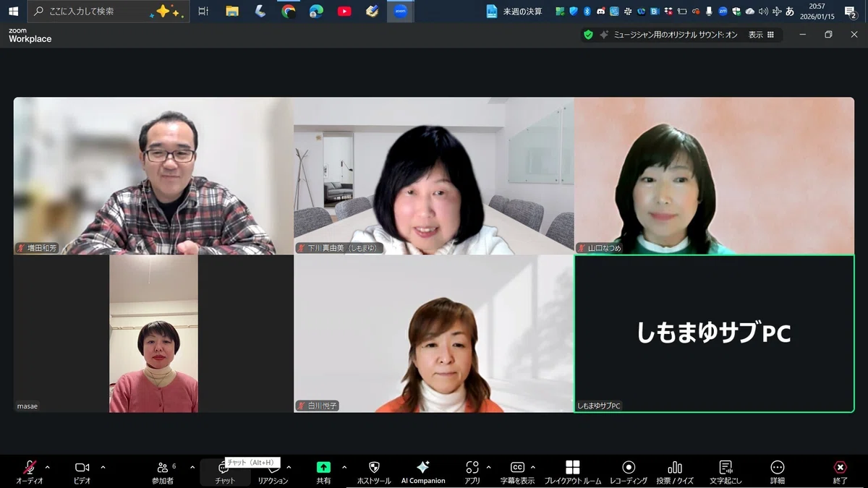Select 下川真由美 (しもまゆ) video tile

click(x=434, y=176)
